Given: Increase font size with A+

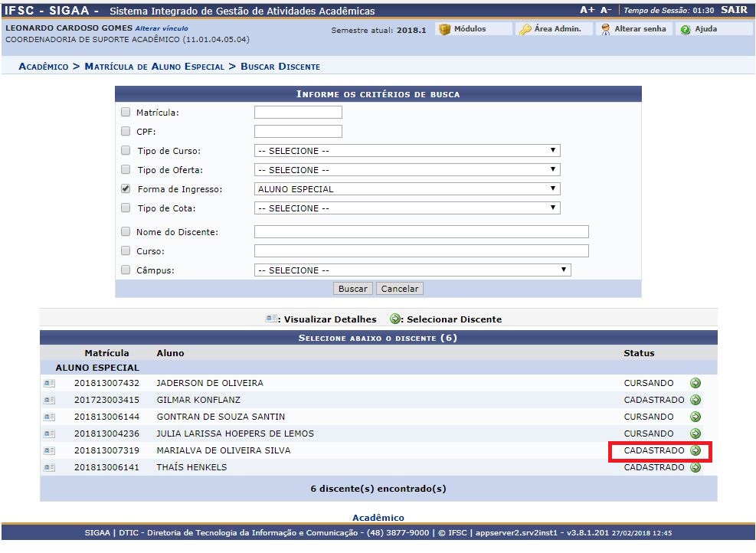Looking at the screenshot, I should (x=587, y=10).
